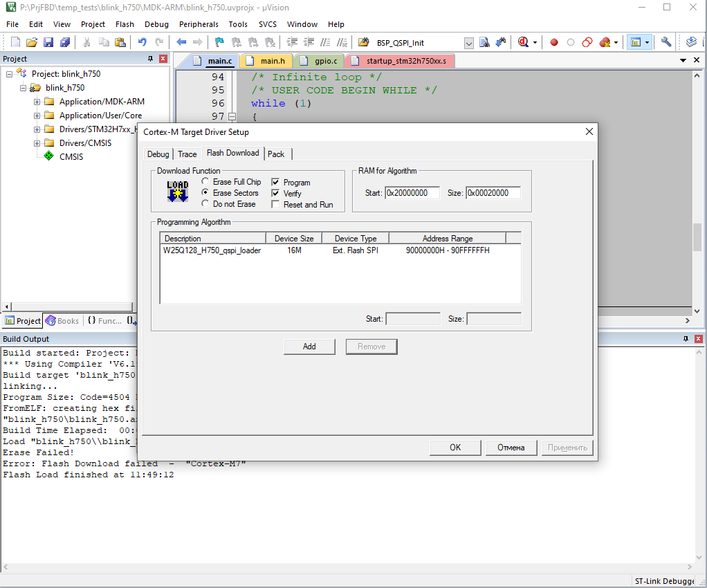
Task: Collapse the blink_h750 target group
Action: [23, 87]
